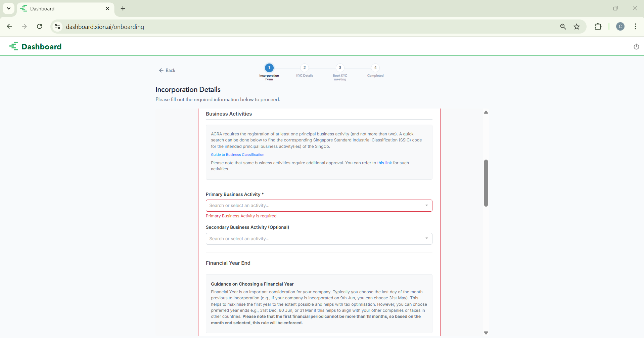Screen dimensions: 644x341
Task: Go to step 2 KYC Details
Action: [x=305, y=68]
